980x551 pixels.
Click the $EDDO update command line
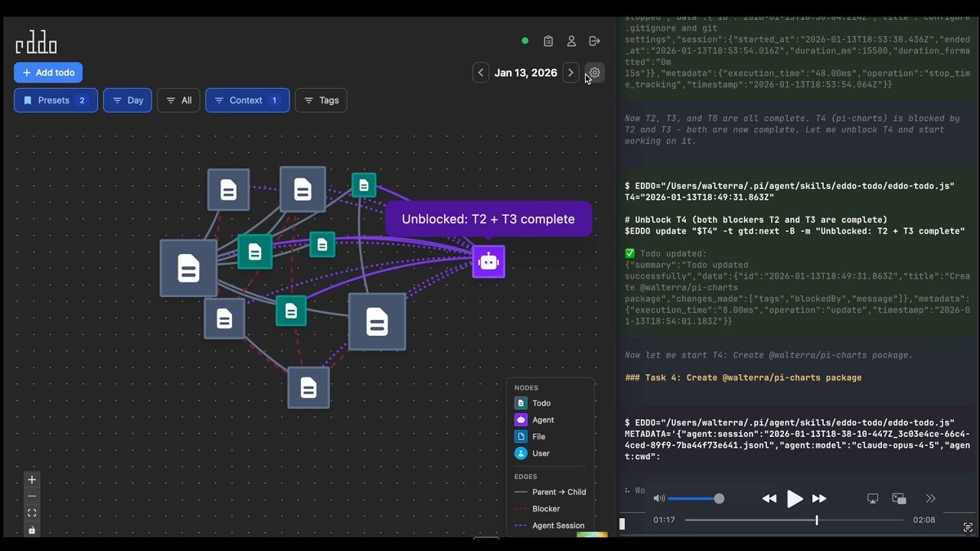click(x=795, y=231)
